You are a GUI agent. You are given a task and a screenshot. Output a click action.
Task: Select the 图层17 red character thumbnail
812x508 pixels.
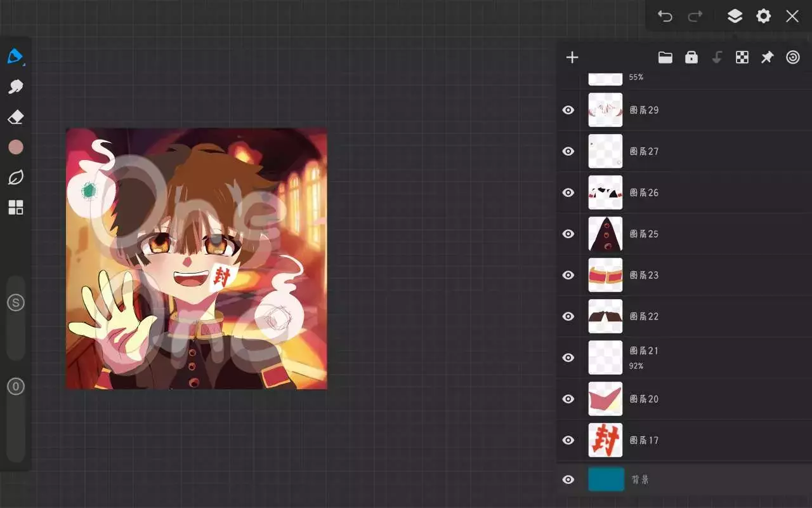tap(606, 440)
